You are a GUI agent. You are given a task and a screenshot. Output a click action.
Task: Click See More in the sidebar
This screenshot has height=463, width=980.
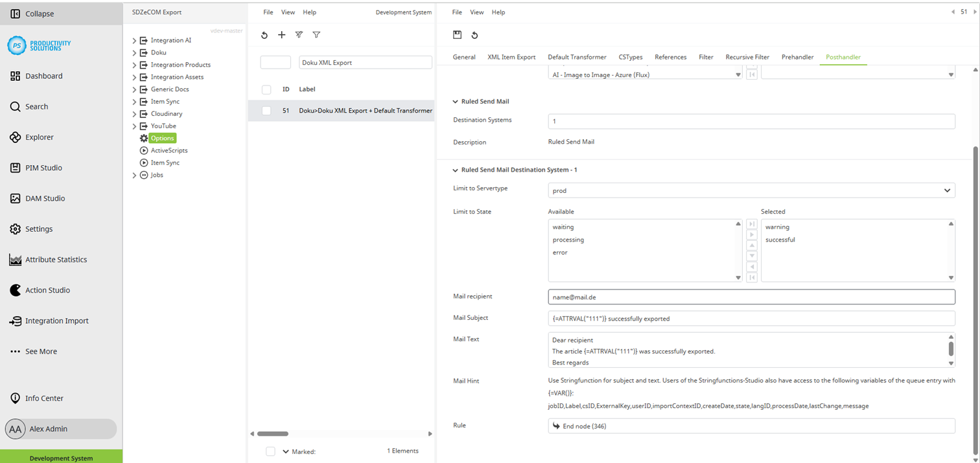click(x=34, y=351)
